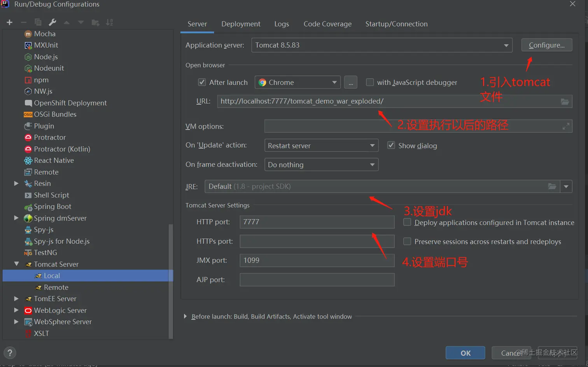This screenshot has height=367, width=588.
Task: Click the OK button
Action: tap(465, 353)
